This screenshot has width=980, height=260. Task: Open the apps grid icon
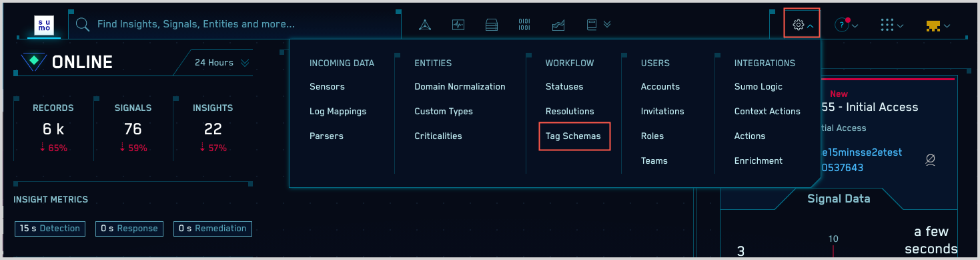[x=887, y=25]
